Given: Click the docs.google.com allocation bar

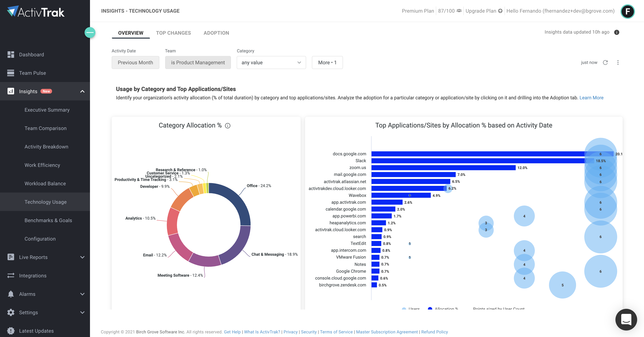Looking at the screenshot, I should 492,154.
